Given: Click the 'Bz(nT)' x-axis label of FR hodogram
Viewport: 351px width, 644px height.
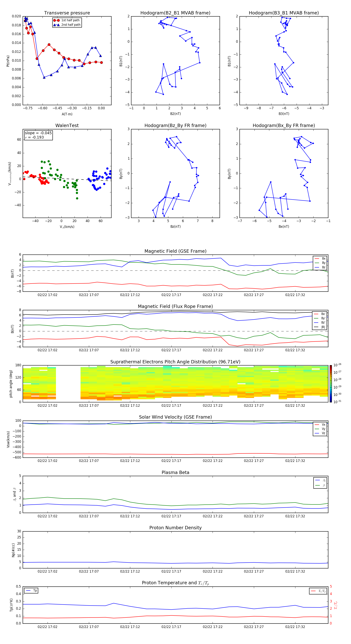Looking at the screenshot, I should click(175, 227).
